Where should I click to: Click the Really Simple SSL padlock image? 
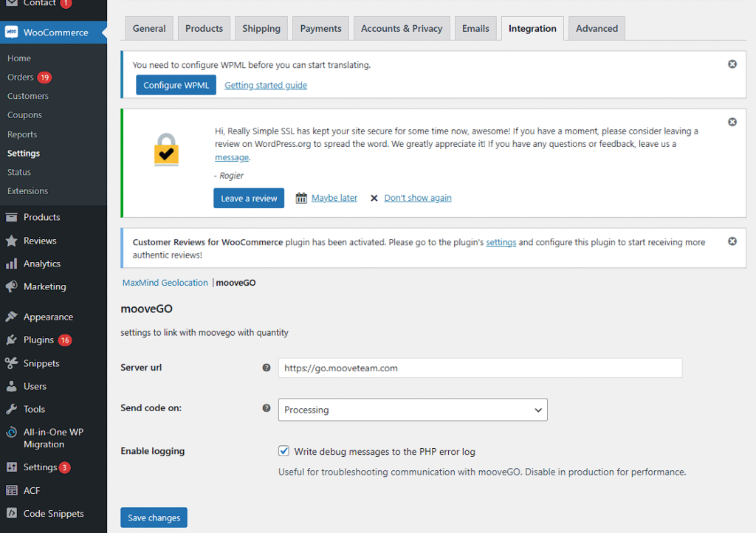coord(166,149)
